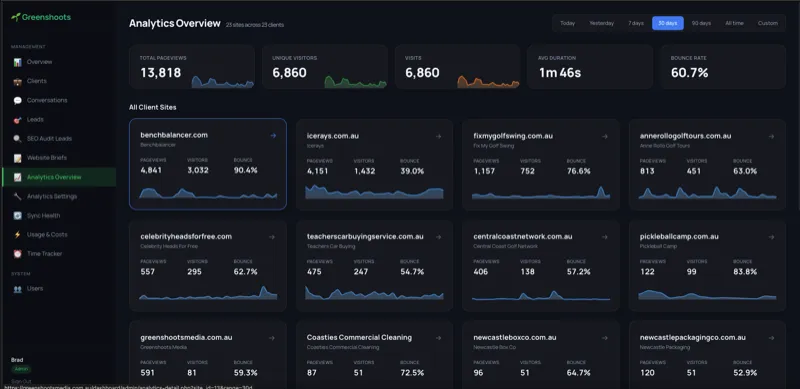Click the Usage & Costs lightning icon
This screenshot has height=389, width=800.
click(x=18, y=235)
